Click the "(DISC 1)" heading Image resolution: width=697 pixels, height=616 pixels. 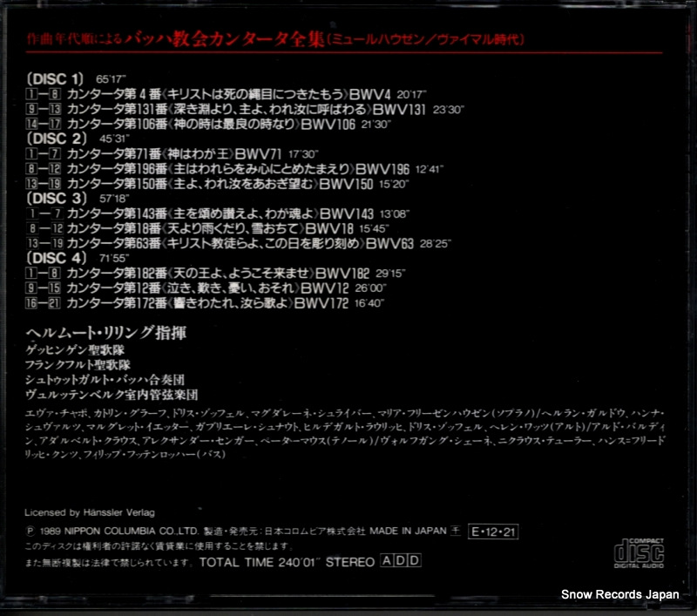55,79
